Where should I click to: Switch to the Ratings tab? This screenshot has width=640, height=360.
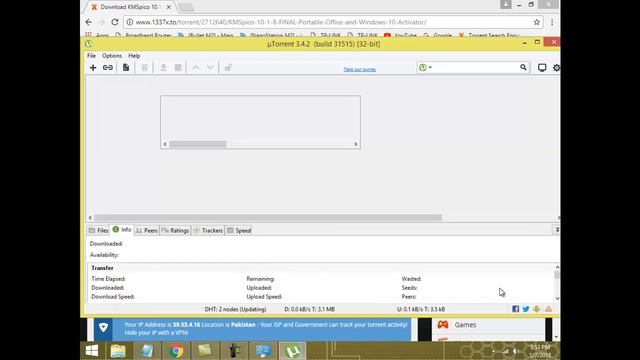[x=175, y=230]
